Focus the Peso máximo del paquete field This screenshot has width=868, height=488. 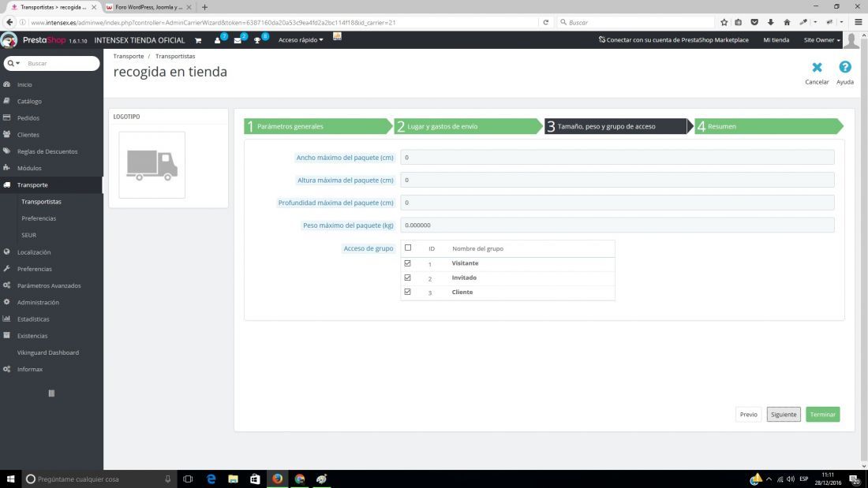(x=617, y=225)
